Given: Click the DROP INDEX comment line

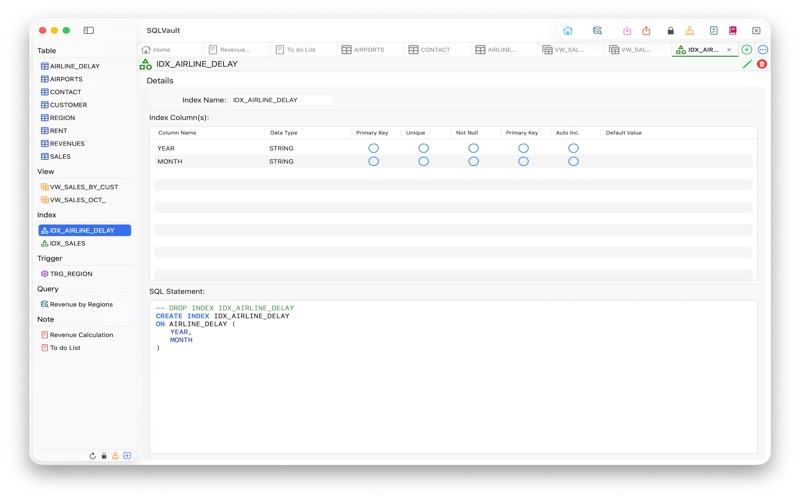Looking at the screenshot, I should (x=225, y=308).
